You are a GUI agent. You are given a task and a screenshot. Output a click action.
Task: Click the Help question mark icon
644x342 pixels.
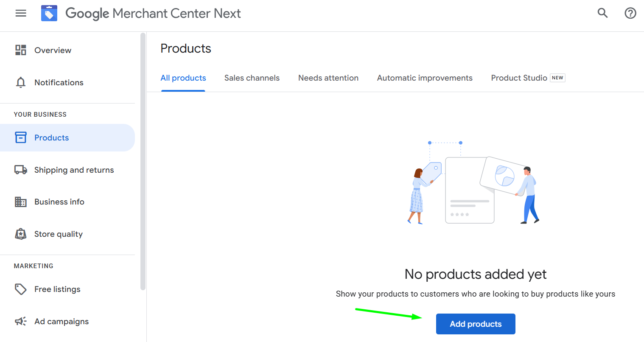630,13
